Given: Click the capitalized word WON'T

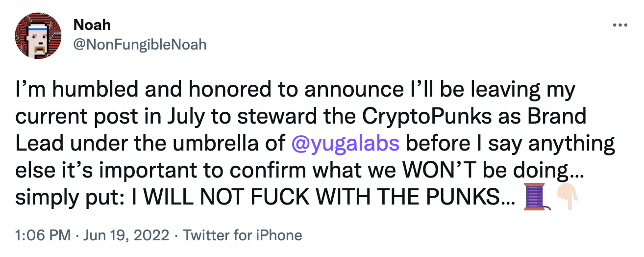Looking at the screenshot, I should (451, 170).
